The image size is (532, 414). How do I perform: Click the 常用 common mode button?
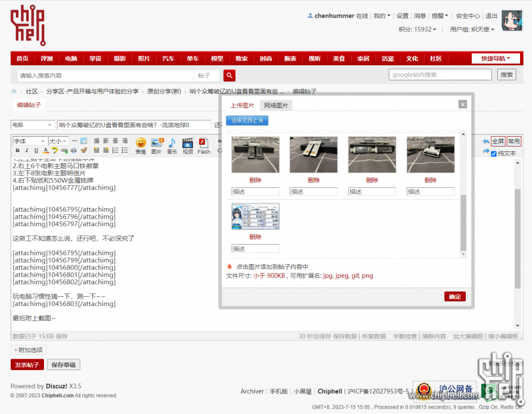click(514, 141)
